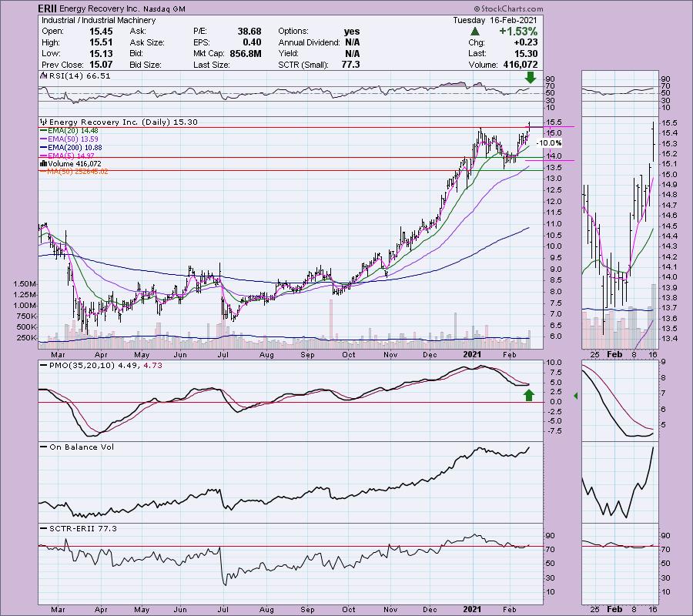The height and width of the screenshot is (616, 693).
Task: Click the orange MA(50) legend line
Action: tap(43, 172)
